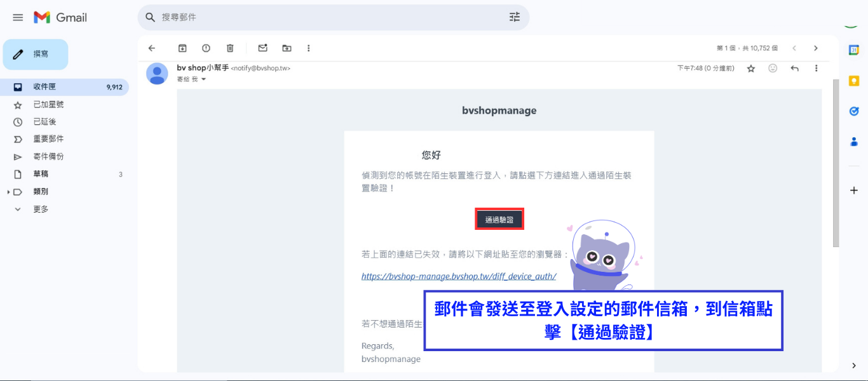Archive this email

[x=182, y=48]
